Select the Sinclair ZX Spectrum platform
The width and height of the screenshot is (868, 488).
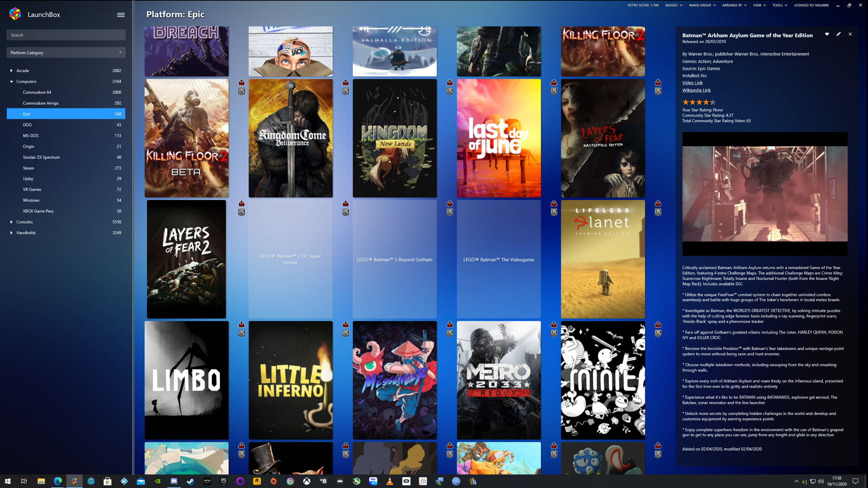point(66,157)
